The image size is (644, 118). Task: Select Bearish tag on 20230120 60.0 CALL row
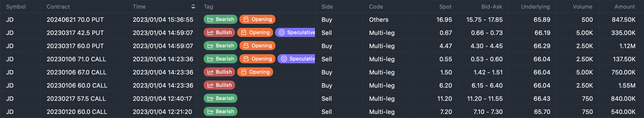(x=220, y=111)
